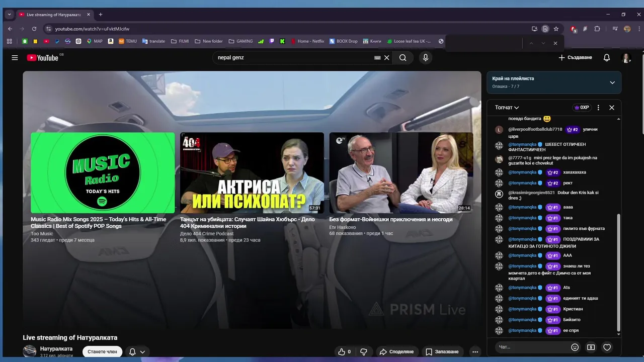Viewport: 644px width, 362px height.
Task: Close the live chat panel
Action: click(612, 108)
